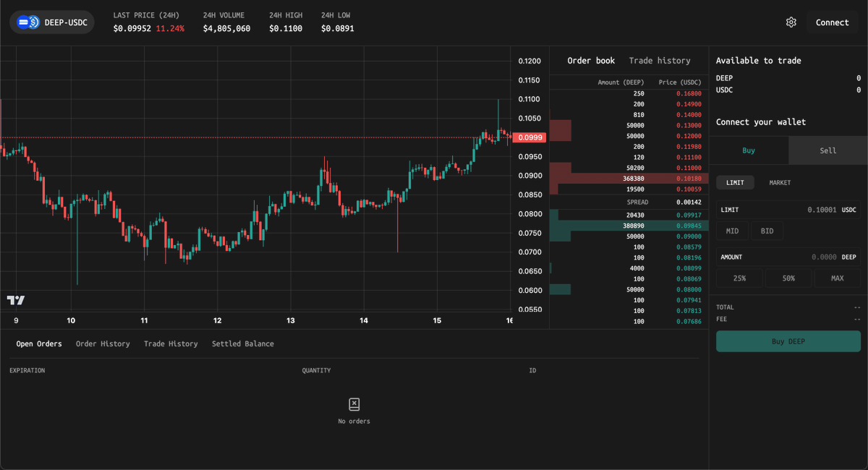Image resolution: width=868 pixels, height=470 pixels.
Task: Set amount to MAX
Action: click(838, 278)
